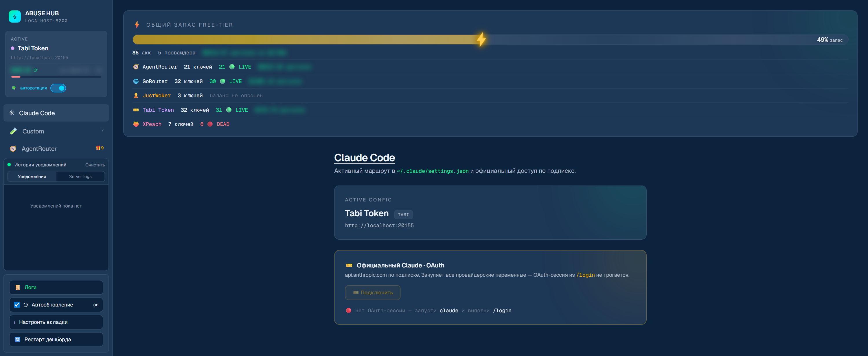Click Очистить to clear notification history
Viewport: 868px width, 356px height.
pyautogui.click(x=95, y=165)
